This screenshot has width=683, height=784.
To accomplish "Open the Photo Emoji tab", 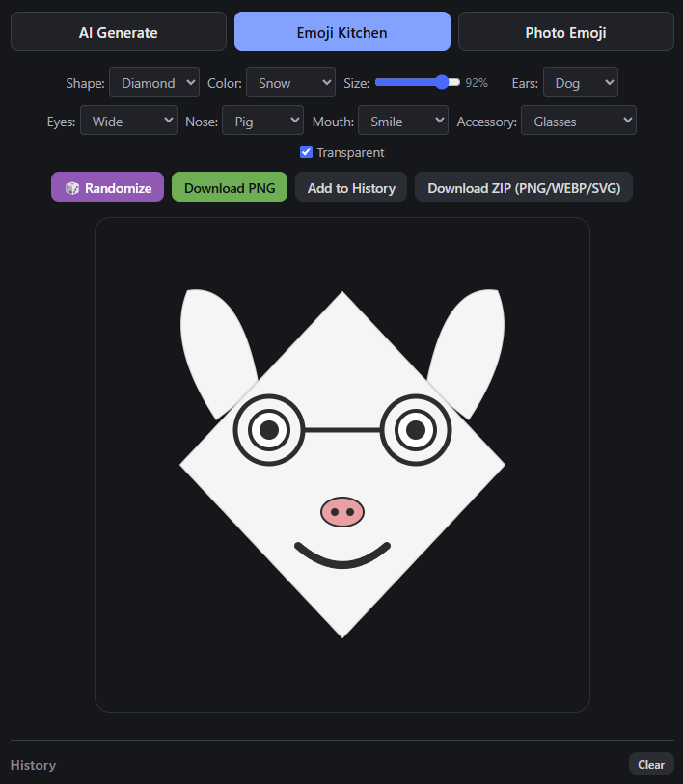I will (x=566, y=32).
